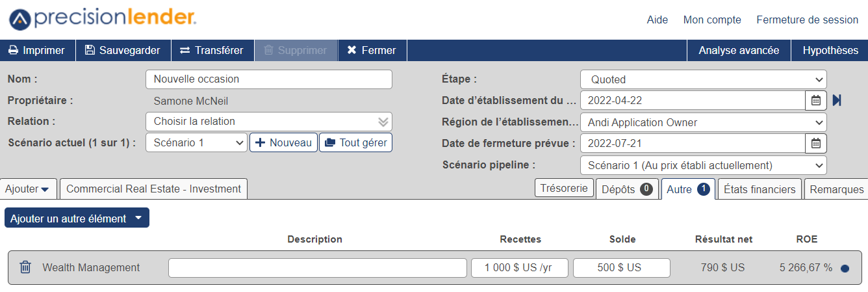The height and width of the screenshot is (292, 868).
Task: Open calendar for Date d'établissement
Action: pyautogui.click(x=816, y=100)
